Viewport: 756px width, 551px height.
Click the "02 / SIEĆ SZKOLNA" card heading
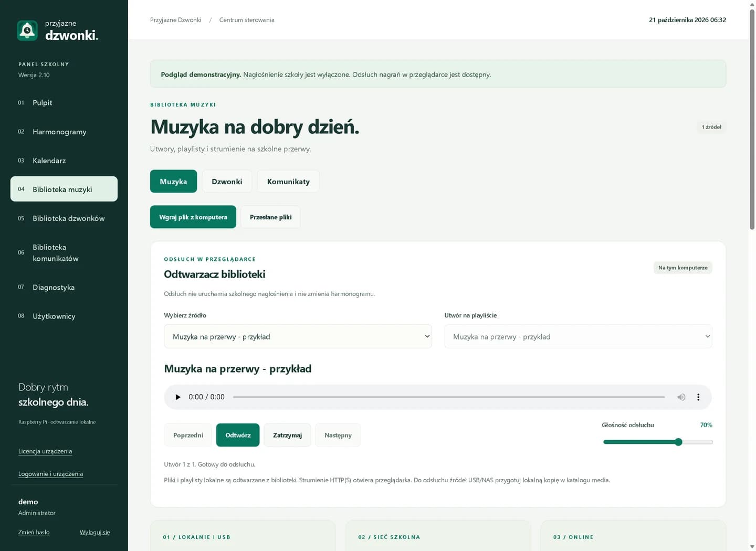(x=389, y=537)
